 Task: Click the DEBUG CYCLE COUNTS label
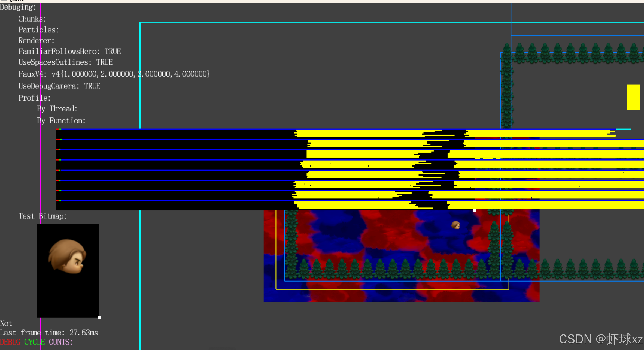(36, 342)
